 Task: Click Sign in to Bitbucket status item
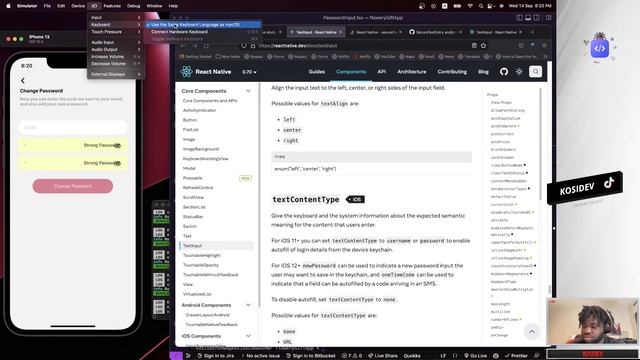pyautogui.click(x=311, y=356)
